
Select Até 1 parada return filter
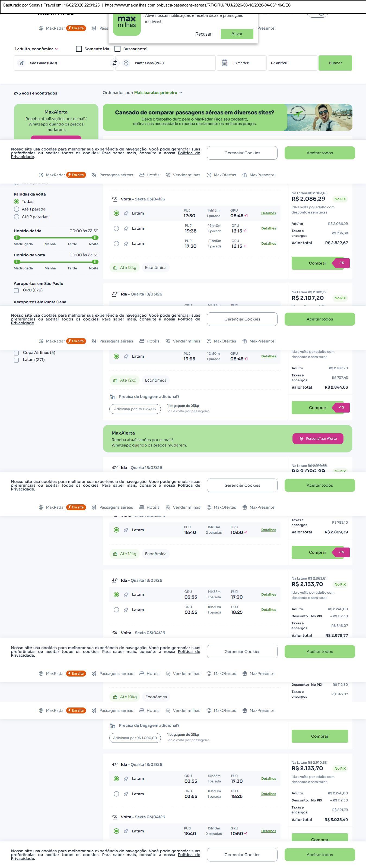coord(17,209)
